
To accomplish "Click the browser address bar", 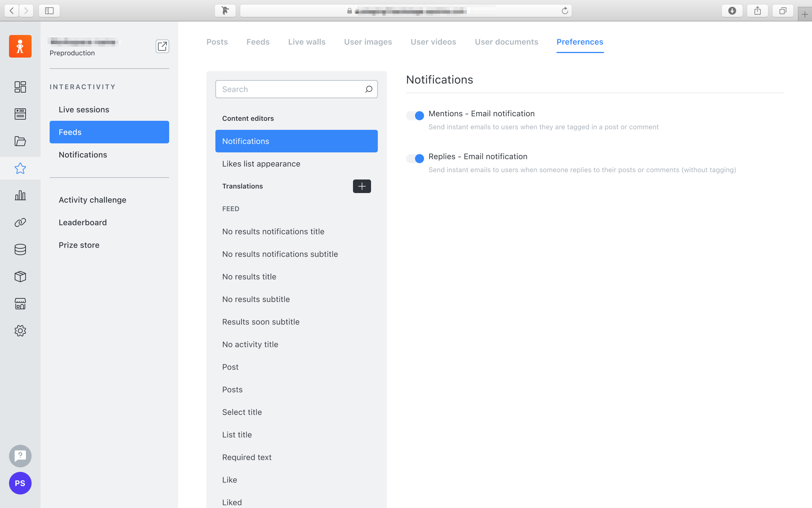I will pos(406,11).
